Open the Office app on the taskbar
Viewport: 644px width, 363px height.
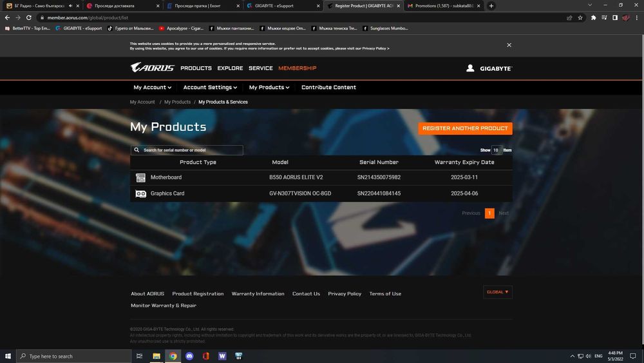(x=206, y=356)
